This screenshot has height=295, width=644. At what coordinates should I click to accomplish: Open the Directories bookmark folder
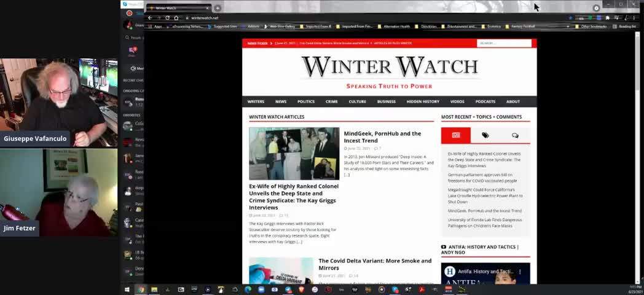[425, 26]
